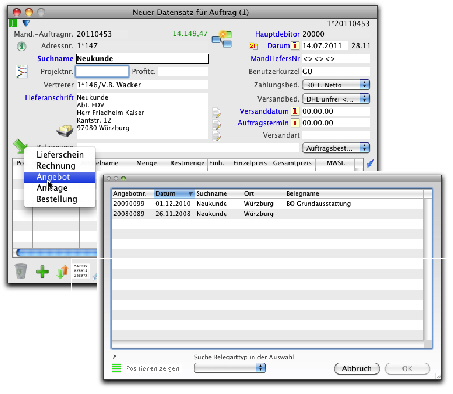Screen dimensions: 453x394
Task: Click the green plus add-position icon
Action: click(42, 272)
